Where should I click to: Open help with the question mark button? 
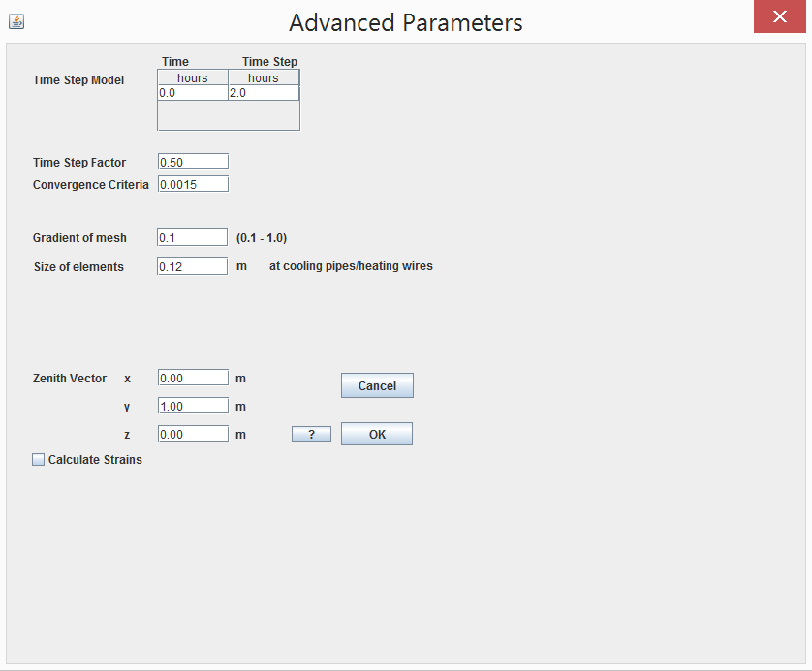point(311,434)
